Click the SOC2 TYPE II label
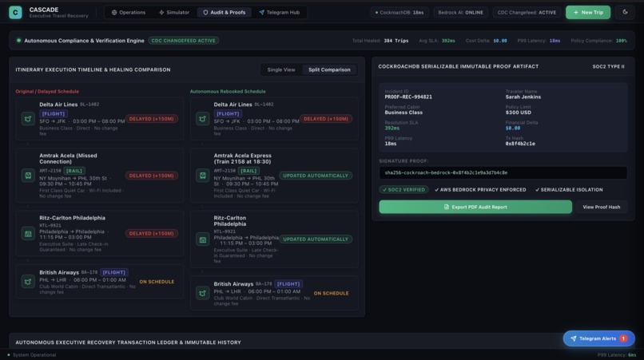The width and height of the screenshot is (644, 360). (608, 66)
